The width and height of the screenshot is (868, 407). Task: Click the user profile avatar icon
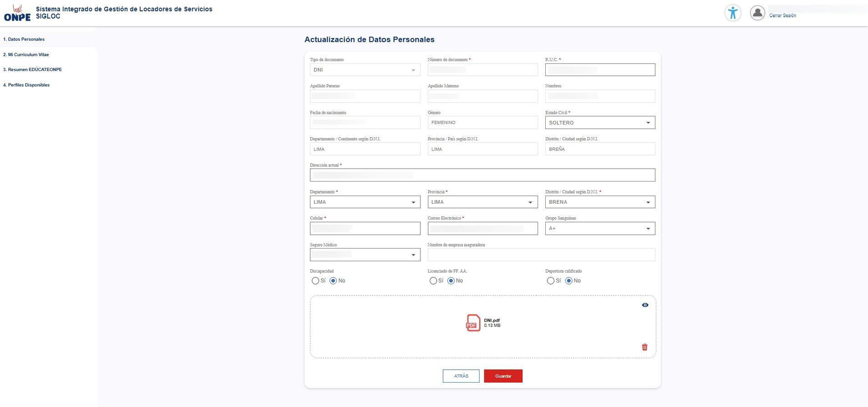(757, 12)
